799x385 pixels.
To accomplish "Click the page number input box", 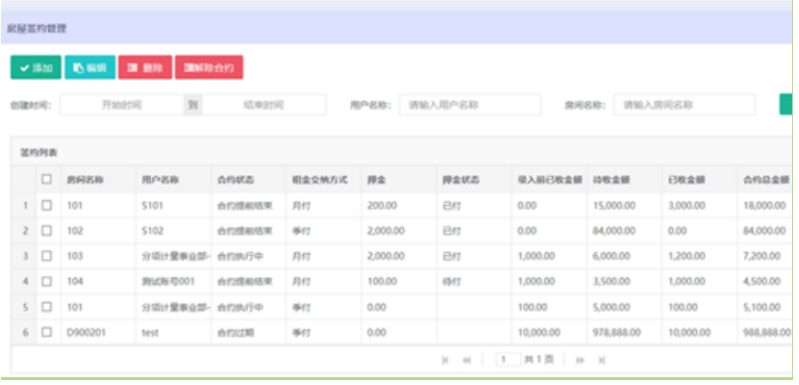I will 508,360.
